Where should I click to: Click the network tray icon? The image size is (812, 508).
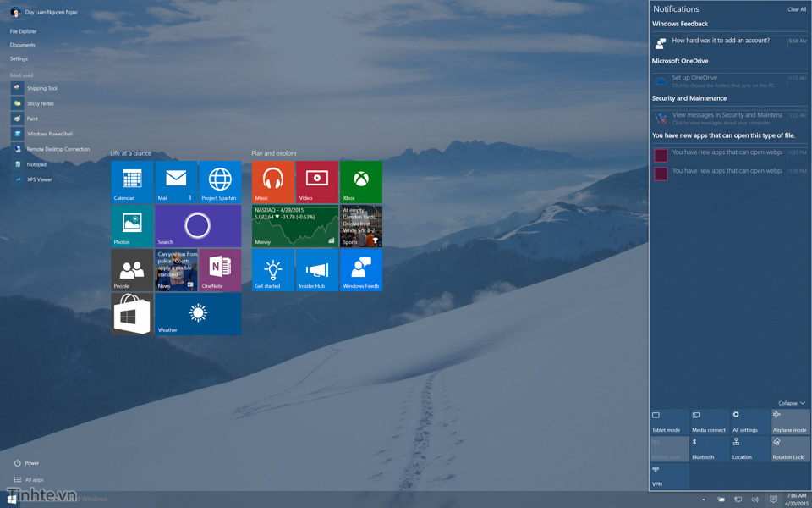(x=738, y=500)
